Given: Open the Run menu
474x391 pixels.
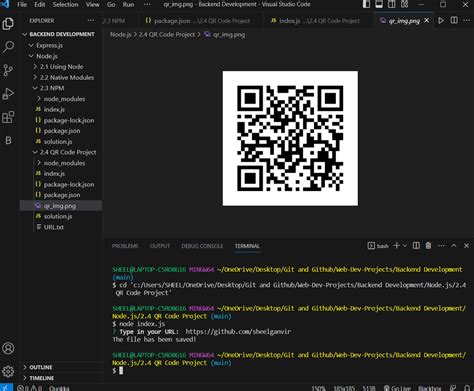Looking at the screenshot, I should click(128, 4).
